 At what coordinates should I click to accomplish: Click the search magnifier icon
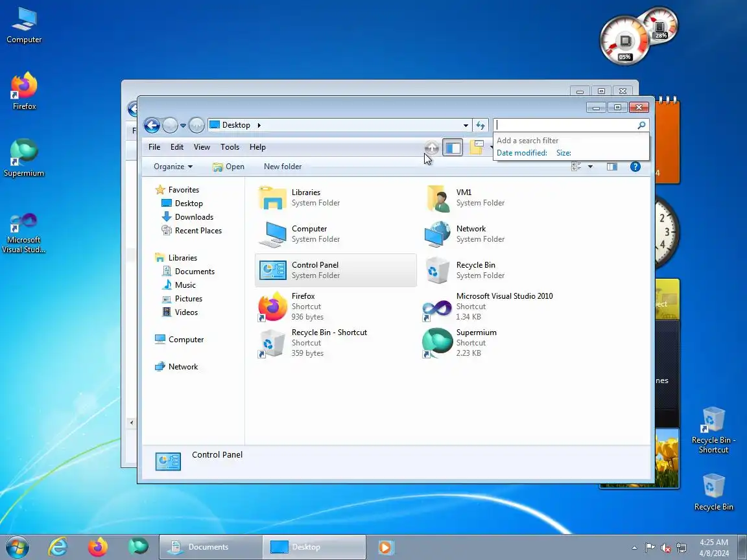pyautogui.click(x=641, y=124)
